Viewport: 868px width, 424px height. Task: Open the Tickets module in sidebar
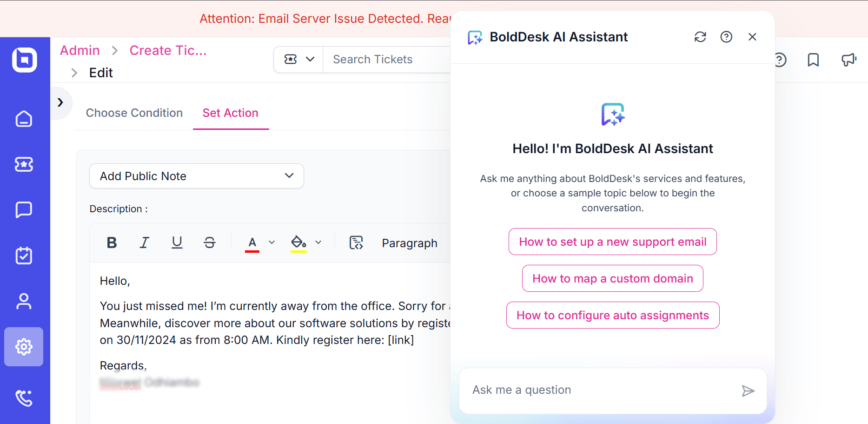tap(24, 164)
